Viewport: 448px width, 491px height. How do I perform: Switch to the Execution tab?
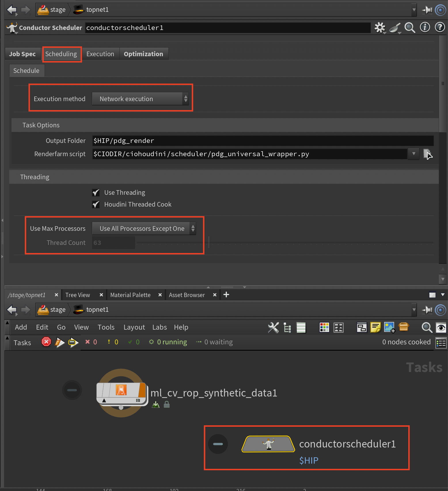tap(100, 54)
